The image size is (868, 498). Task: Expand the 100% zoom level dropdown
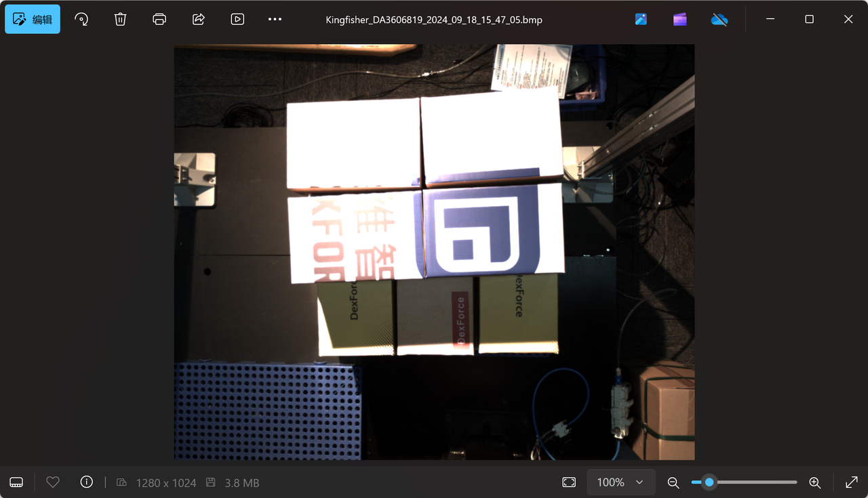click(620, 482)
